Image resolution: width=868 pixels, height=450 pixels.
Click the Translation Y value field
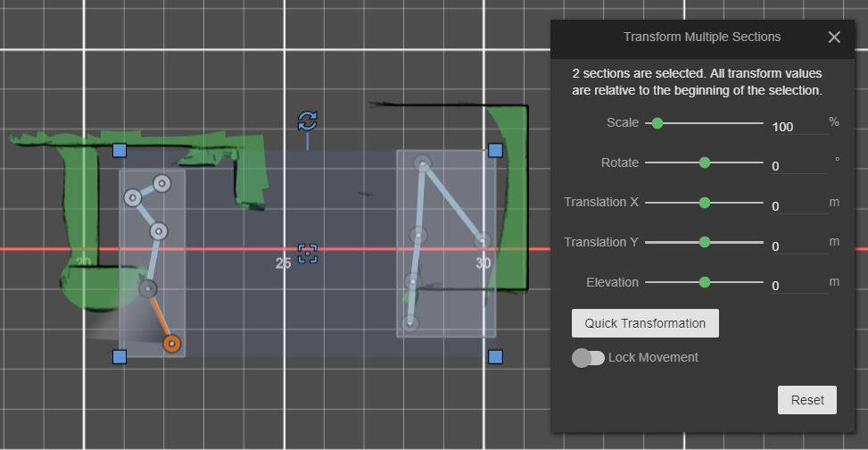798,246
